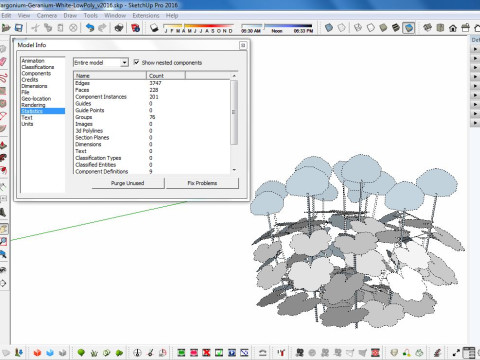480x360 pixels.
Task: Click the Print icon
Action: pyautogui.click(x=119, y=28)
